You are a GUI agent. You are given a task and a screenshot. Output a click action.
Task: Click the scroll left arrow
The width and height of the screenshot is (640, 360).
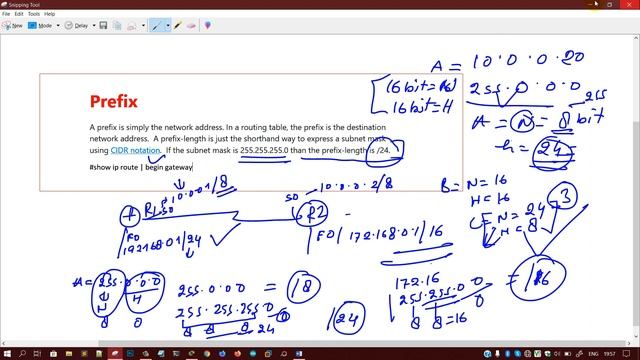coord(3,343)
